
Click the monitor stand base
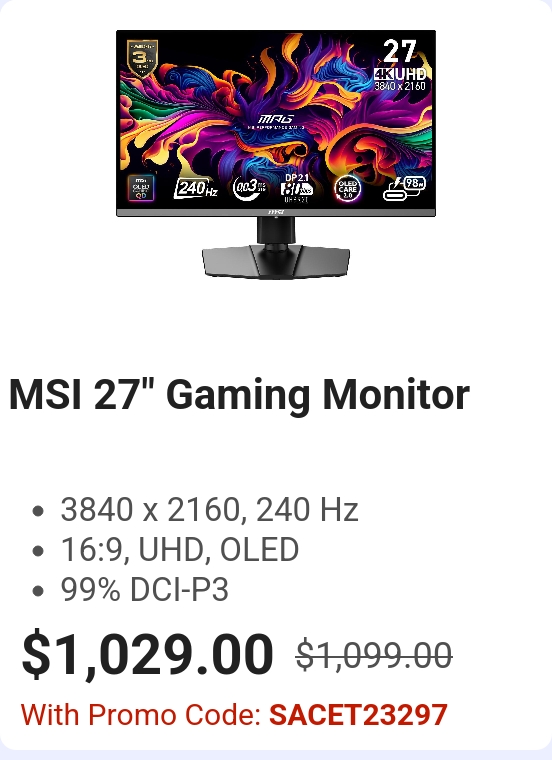(276, 262)
